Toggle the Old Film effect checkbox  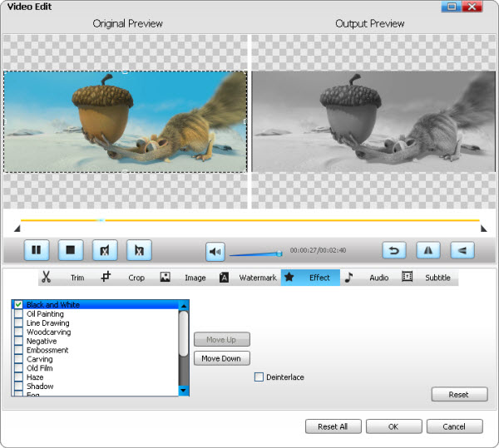click(x=18, y=368)
